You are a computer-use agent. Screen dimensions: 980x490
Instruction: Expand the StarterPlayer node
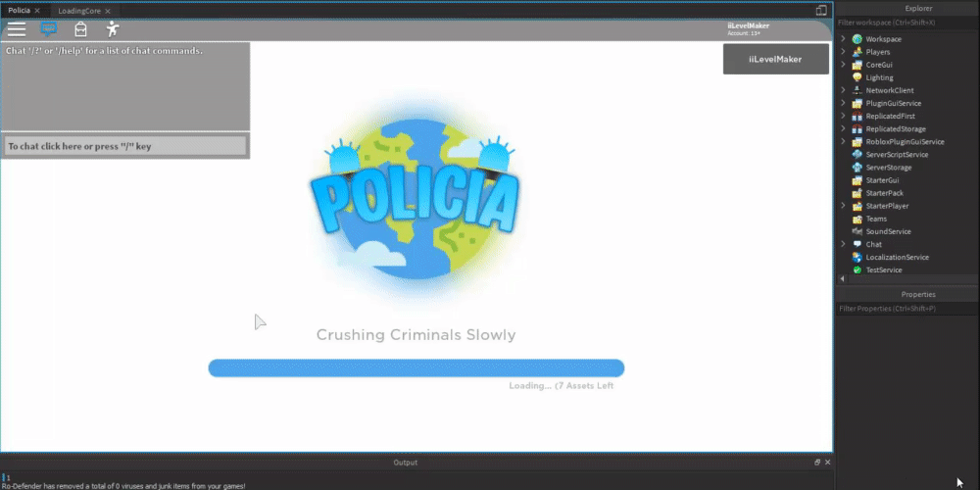843,206
